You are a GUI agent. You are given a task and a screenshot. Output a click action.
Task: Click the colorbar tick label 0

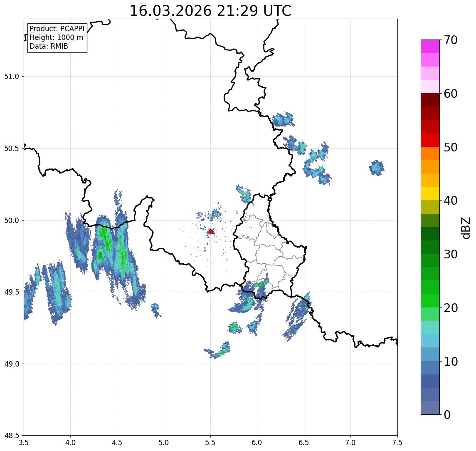coord(447,414)
